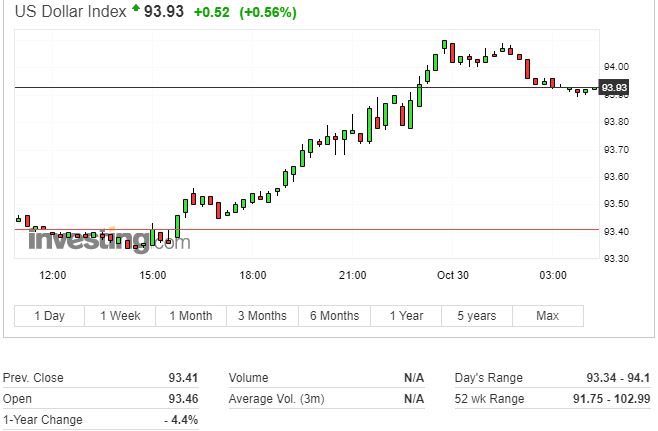
Task: Choose the 1 Month time range
Action: click(x=190, y=316)
